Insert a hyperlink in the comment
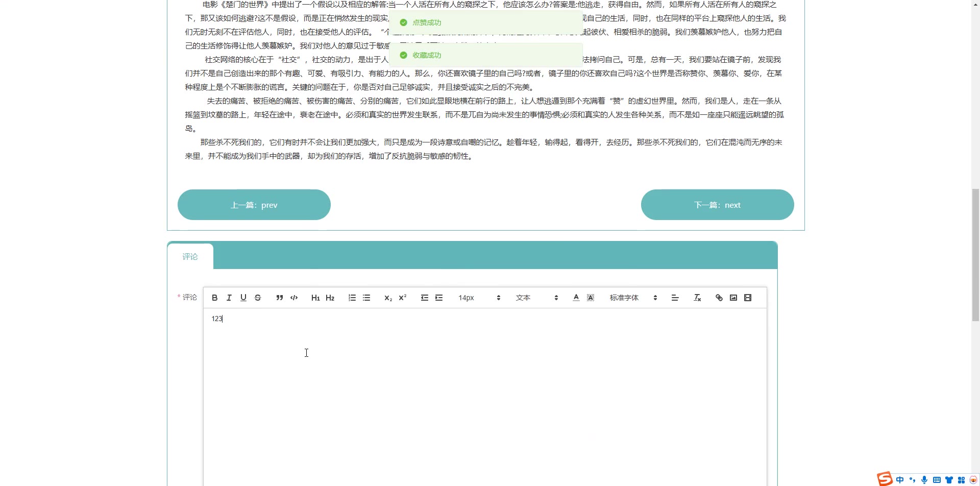980x486 pixels. [x=719, y=298]
